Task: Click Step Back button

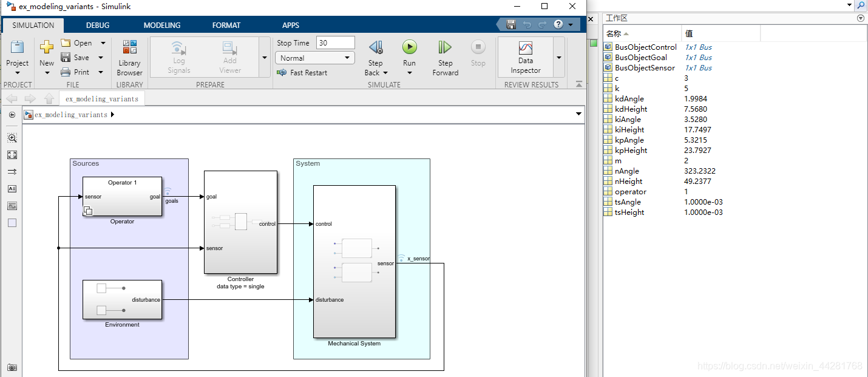Action: tap(376, 58)
